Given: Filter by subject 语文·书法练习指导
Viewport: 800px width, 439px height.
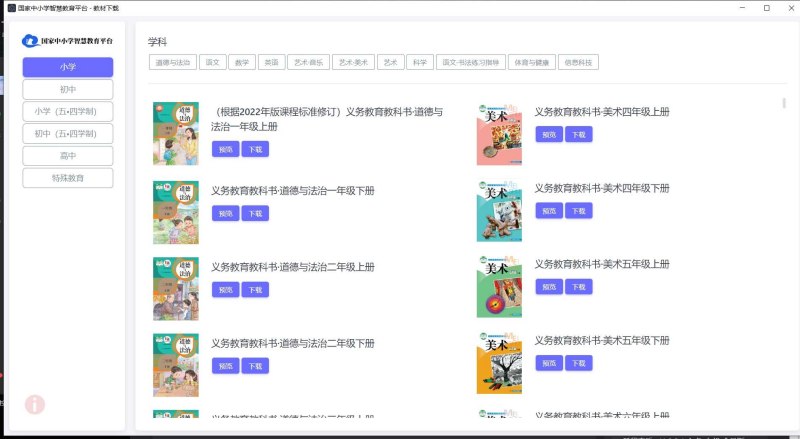Looking at the screenshot, I should click(470, 62).
